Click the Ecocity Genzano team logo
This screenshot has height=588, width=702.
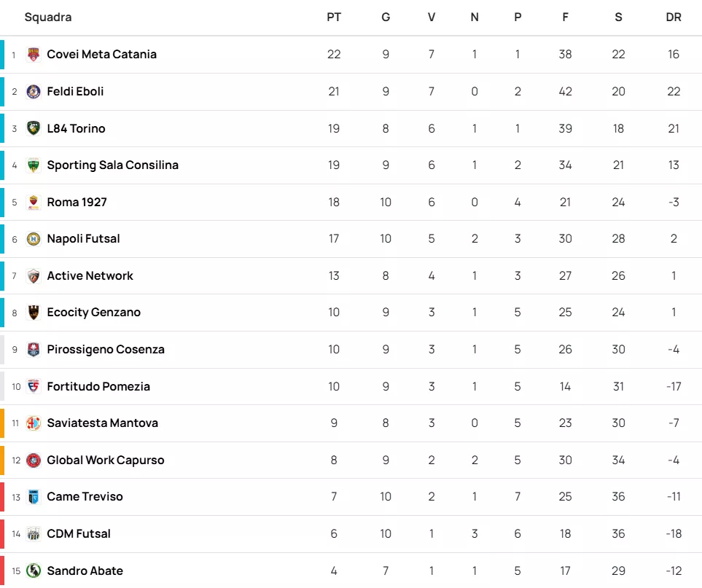click(34, 313)
